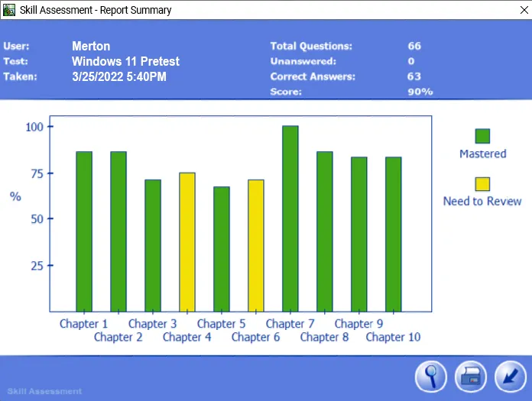The height and width of the screenshot is (401, 532).
Task: Close the Report Summary window
Action: point(524,10)
